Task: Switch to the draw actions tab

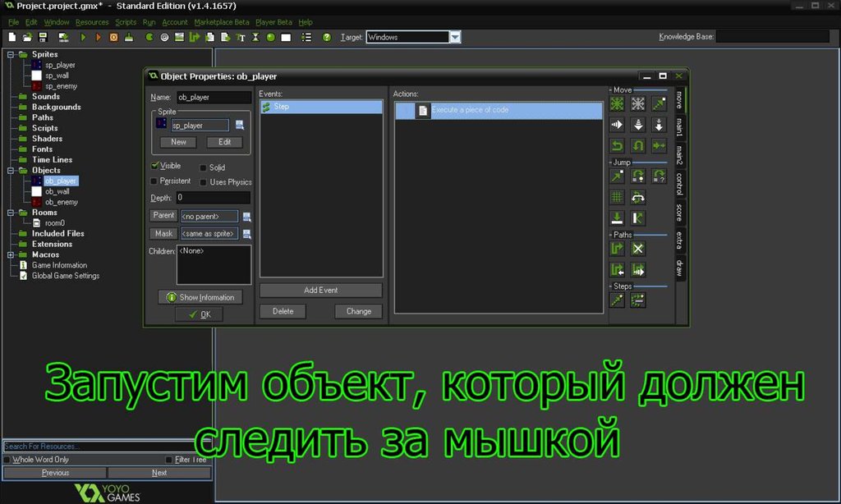Action: click(x=679, y=268)
